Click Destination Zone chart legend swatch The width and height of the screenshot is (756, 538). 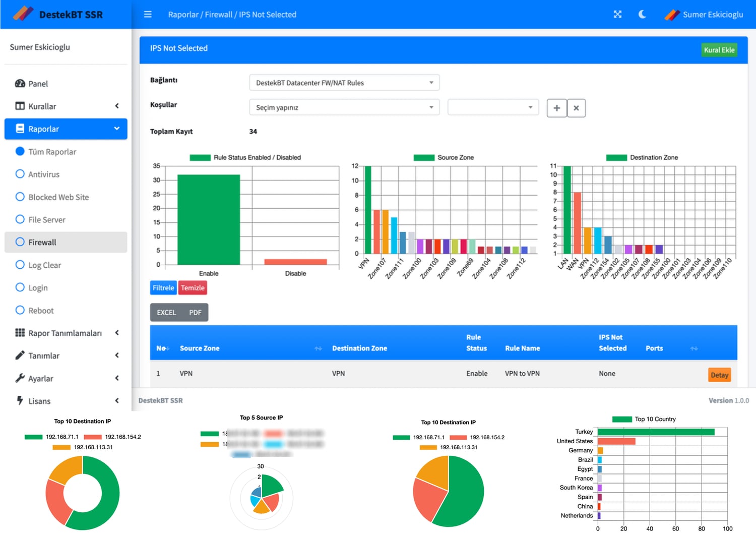[616, 157]
